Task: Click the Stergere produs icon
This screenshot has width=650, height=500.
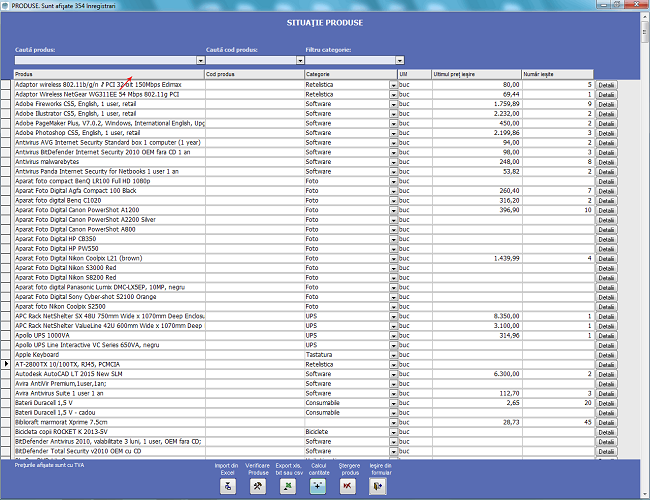Action: [x=348, y=486]
